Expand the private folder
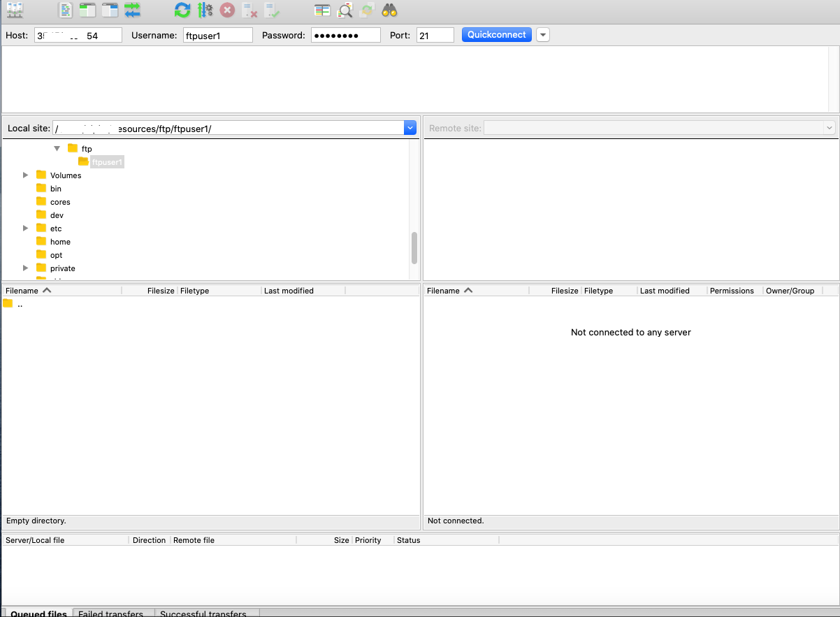 (x=26, y=268)
